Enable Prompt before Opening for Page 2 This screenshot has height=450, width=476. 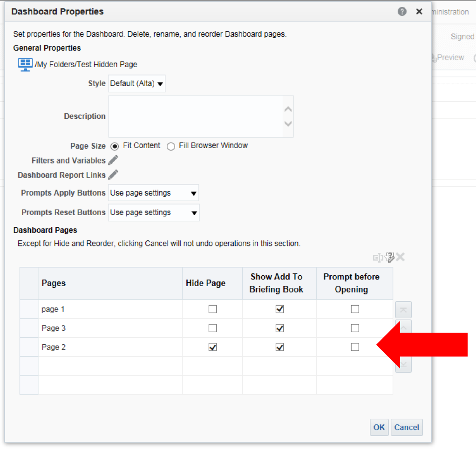[354, 347]
